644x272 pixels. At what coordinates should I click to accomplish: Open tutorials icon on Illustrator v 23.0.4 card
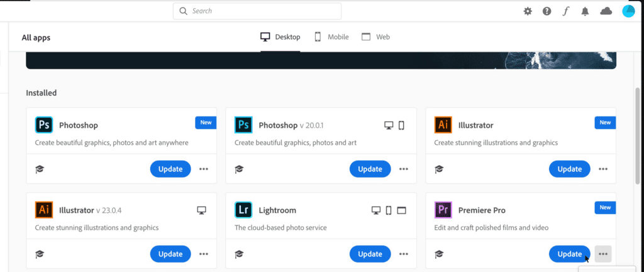coord(40,254)
